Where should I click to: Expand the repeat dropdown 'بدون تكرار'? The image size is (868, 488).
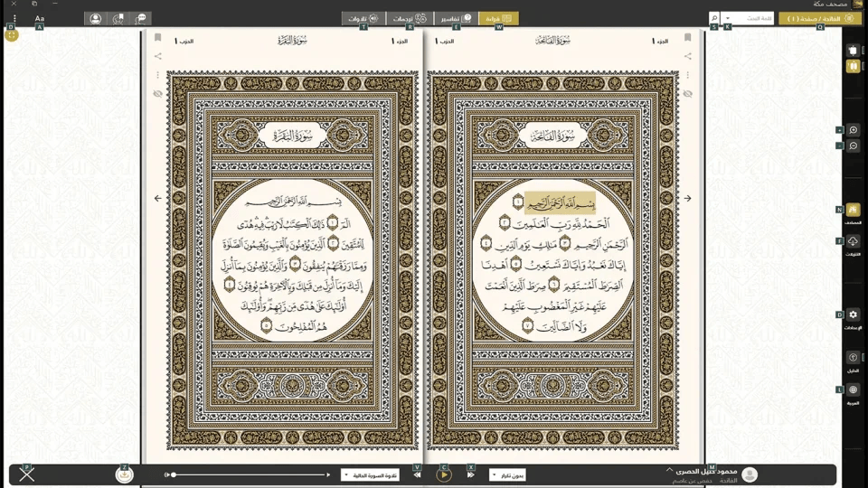(x=507, y=474)
